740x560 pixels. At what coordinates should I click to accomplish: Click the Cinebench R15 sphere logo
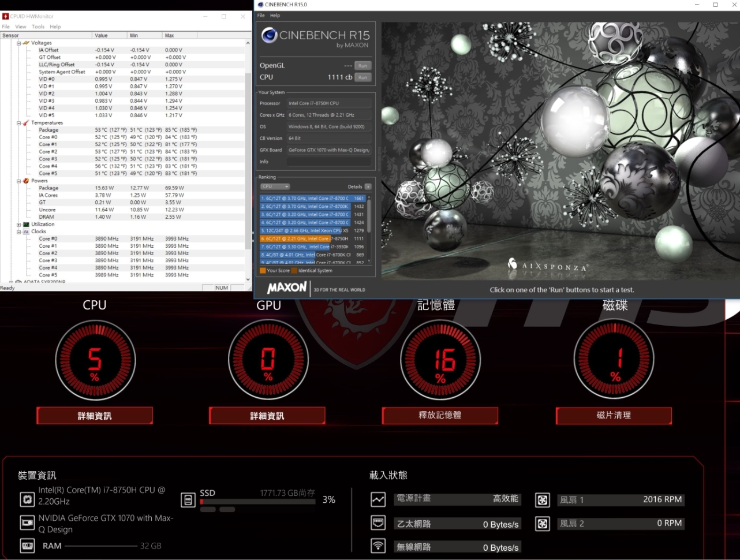click(269, 36)
